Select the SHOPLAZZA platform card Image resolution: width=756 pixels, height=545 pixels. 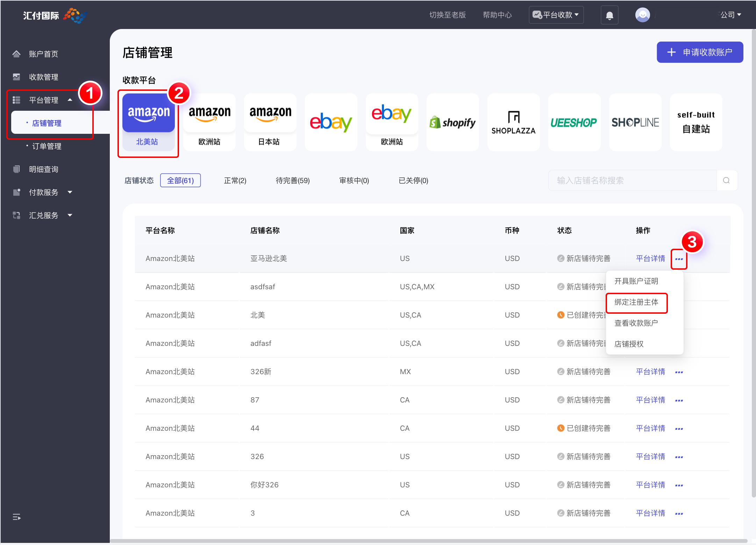(x=514, y=122)
